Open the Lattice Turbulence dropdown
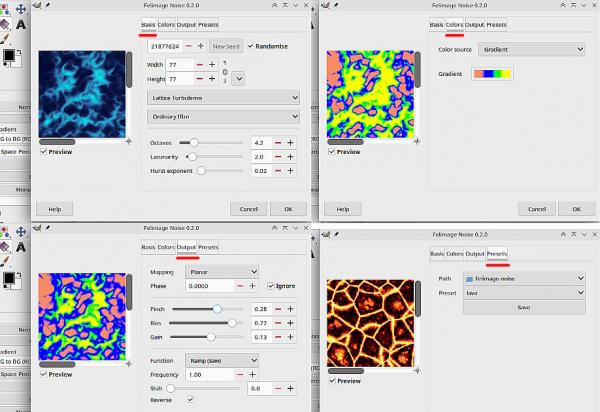The width and height of the screenshot is (600, 412). 223,98
